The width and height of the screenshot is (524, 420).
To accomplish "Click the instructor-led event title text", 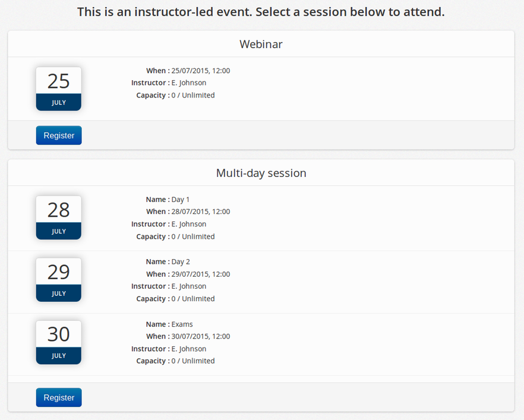I will click(261, 12).
